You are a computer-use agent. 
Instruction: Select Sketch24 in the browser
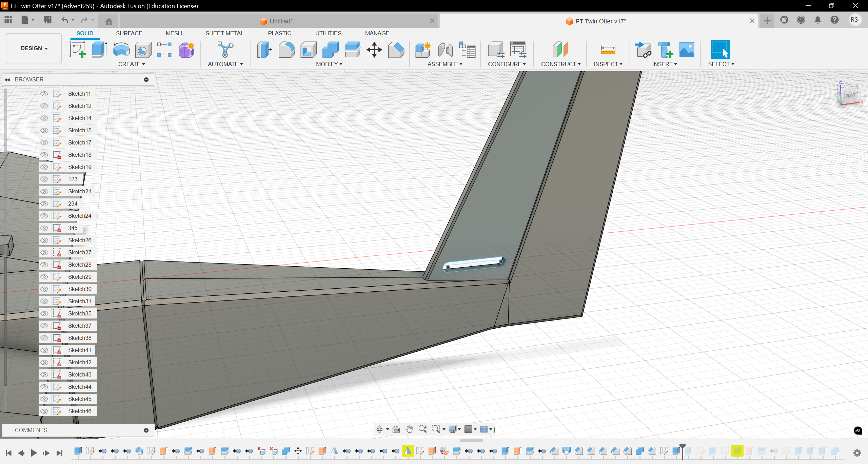coord(80,216)
